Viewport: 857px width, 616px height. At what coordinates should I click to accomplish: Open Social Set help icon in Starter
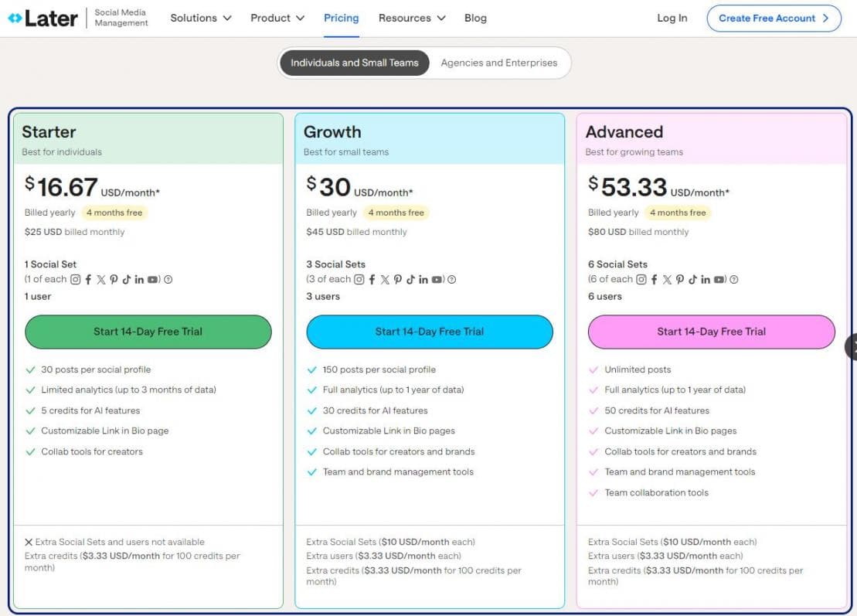168,280
